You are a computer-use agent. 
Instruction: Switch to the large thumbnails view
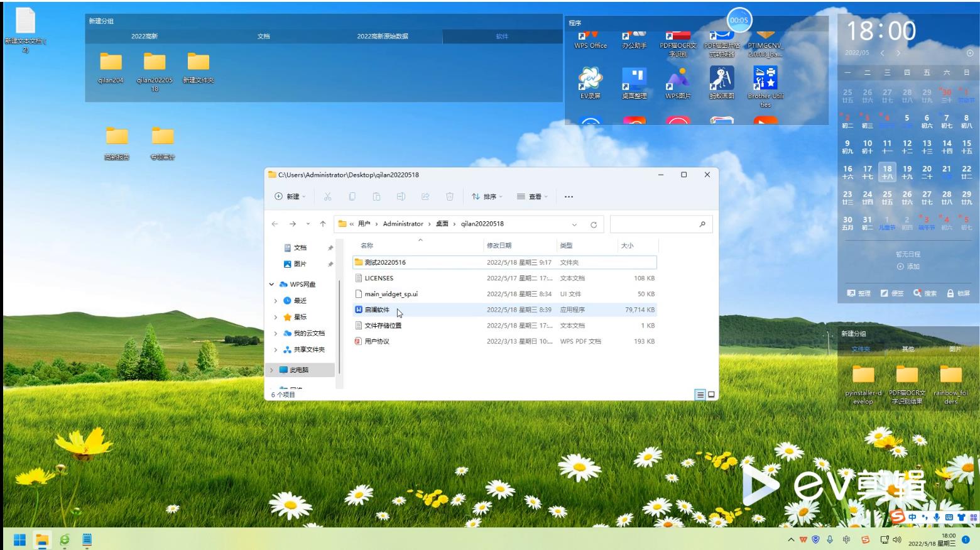tap(712, 395)
